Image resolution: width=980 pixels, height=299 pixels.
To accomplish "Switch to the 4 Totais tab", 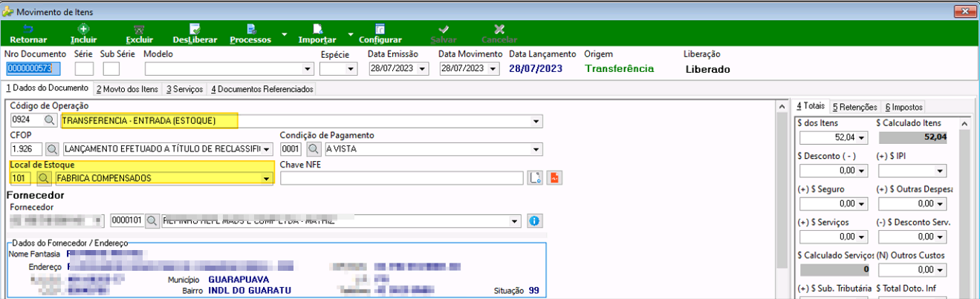I will click(x=810, y=107).
